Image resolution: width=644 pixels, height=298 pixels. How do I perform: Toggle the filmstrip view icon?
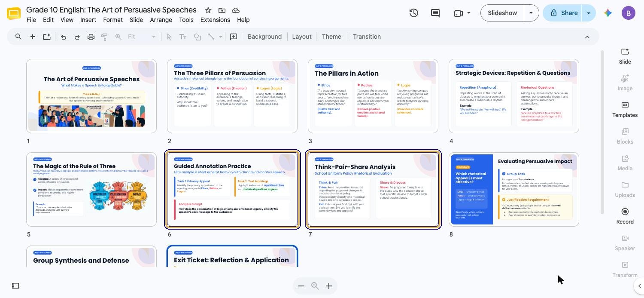15,286
